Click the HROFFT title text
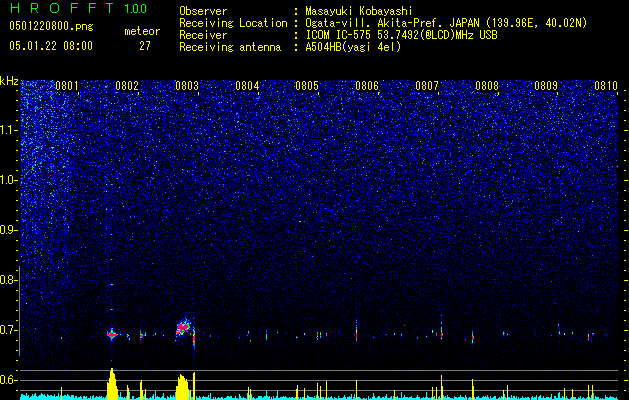This screenshot has width=629, height=400. click(x=62, y=8)
